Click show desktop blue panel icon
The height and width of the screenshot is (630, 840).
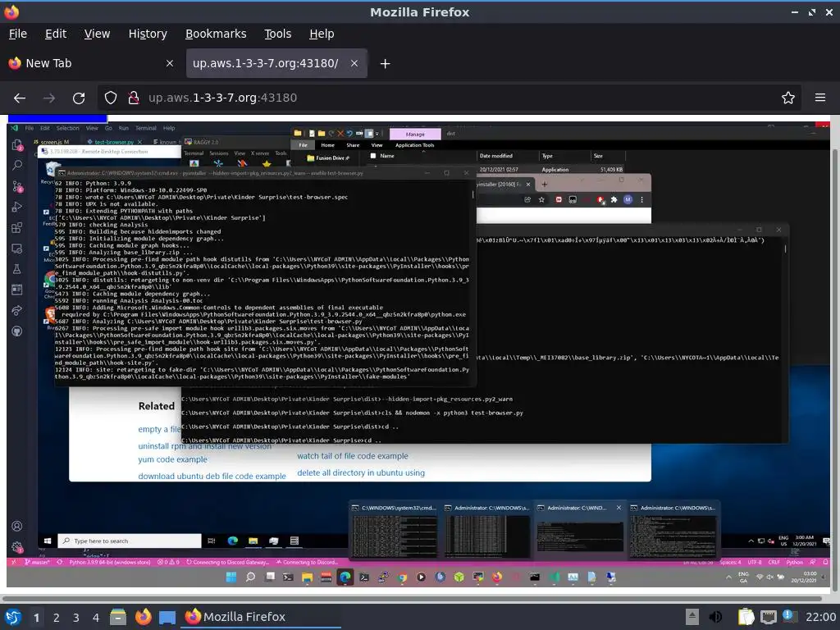[167, 617]
